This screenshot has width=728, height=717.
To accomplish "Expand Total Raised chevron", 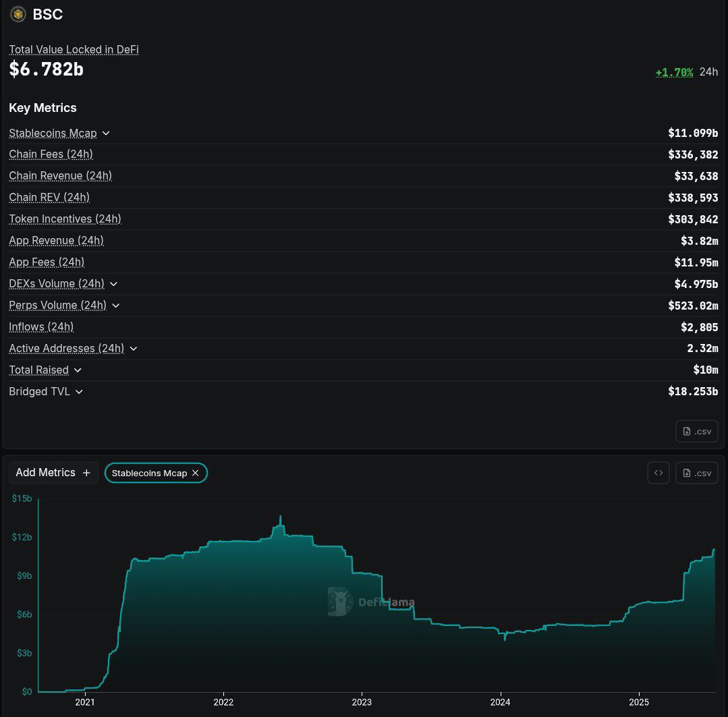I will [78, 370].
